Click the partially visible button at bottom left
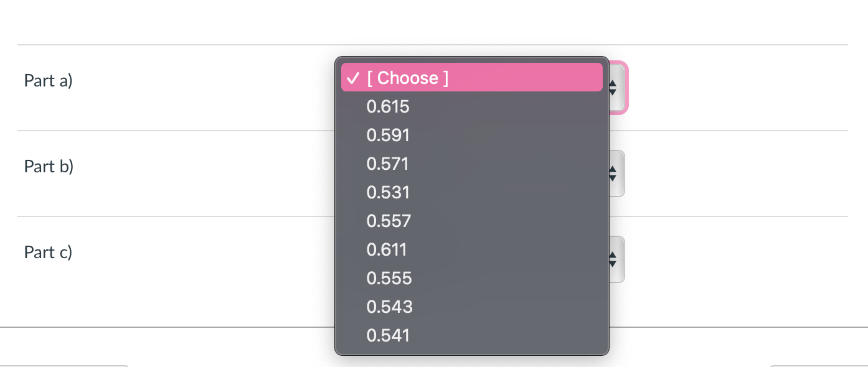 pyautogui.click(x=62, y=366)
